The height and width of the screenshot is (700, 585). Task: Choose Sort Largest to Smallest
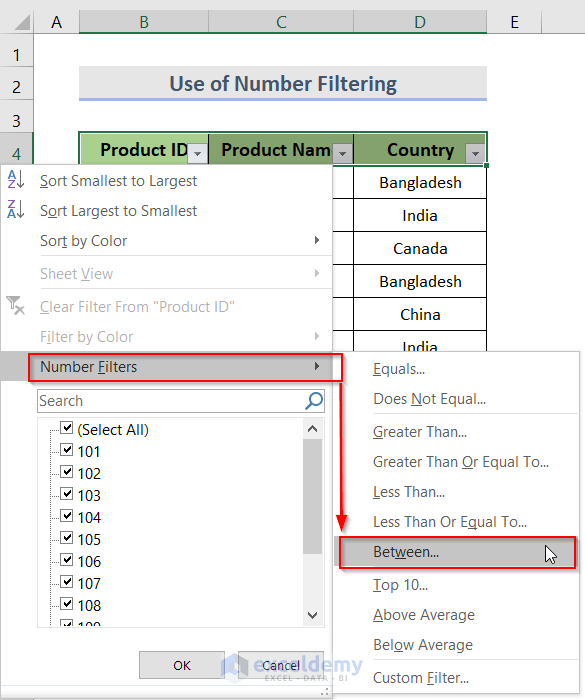coord(166,210)
